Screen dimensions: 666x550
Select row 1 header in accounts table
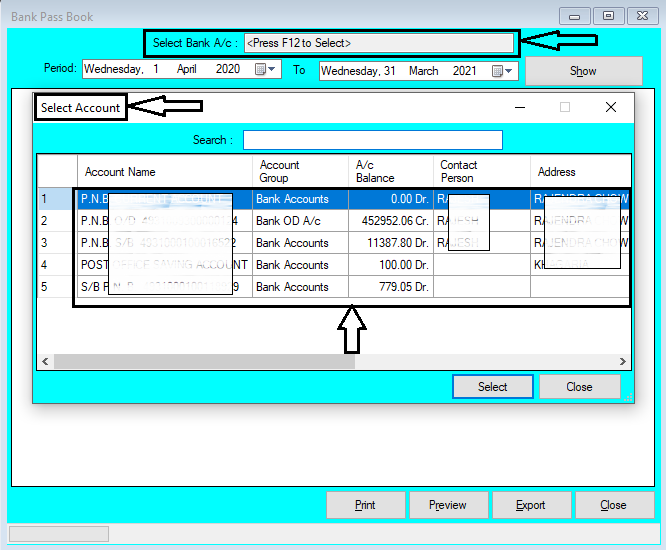click(x=55, y=199)
